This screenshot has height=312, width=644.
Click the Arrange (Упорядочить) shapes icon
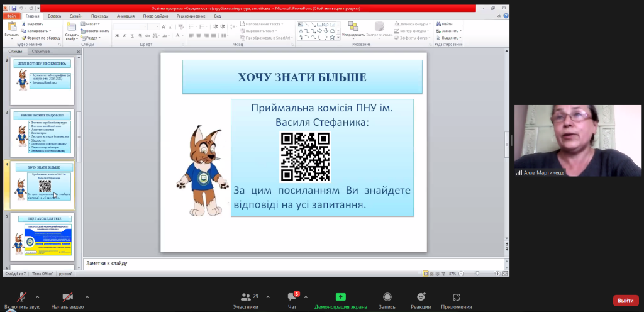click(x=353, y=26)
